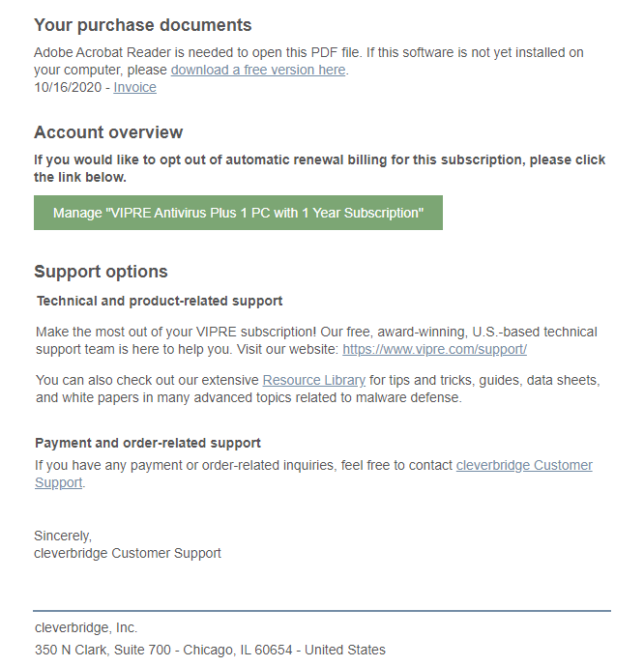Open the Resource Library link
The height and width of the screenshot is (667, 644).
[x=314, y=380]
